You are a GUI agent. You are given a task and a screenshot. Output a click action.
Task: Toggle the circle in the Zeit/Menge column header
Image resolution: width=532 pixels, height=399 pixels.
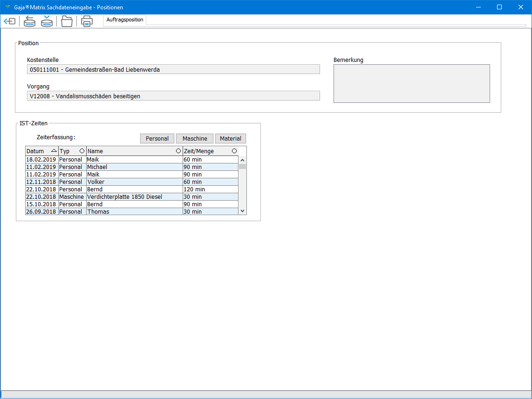click(234, 151)
